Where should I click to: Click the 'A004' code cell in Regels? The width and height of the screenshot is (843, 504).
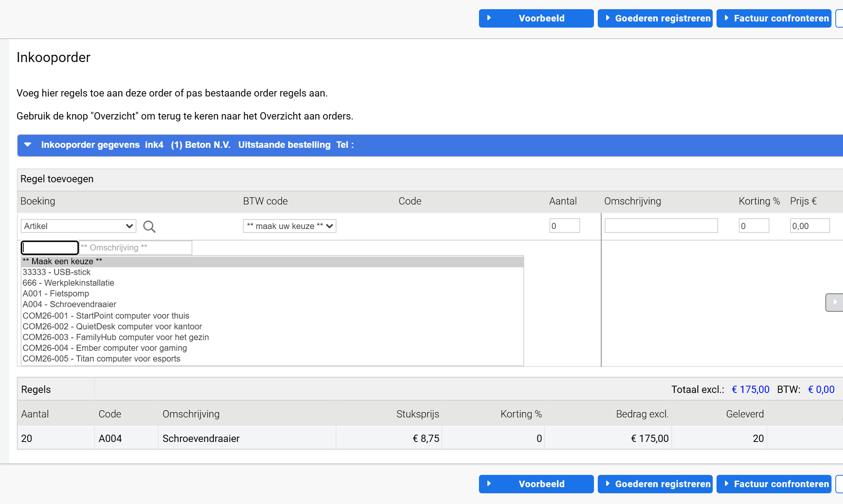(126, 439)
